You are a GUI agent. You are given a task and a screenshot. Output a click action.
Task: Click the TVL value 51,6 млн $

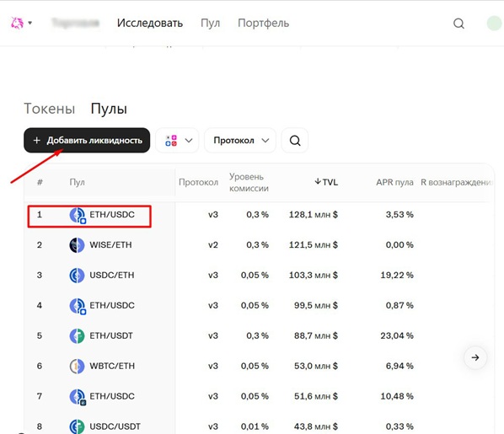316,396
